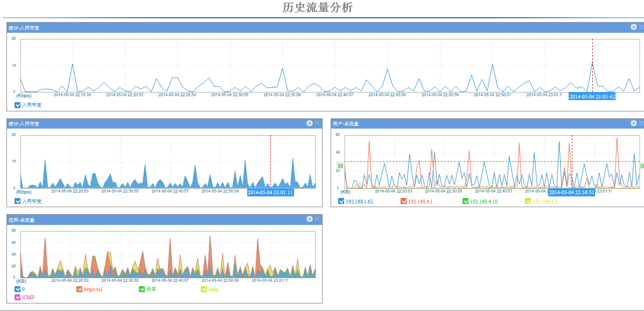
Task: Open settings gear of top full-width bandwidth panel
Action: [634, 27]
